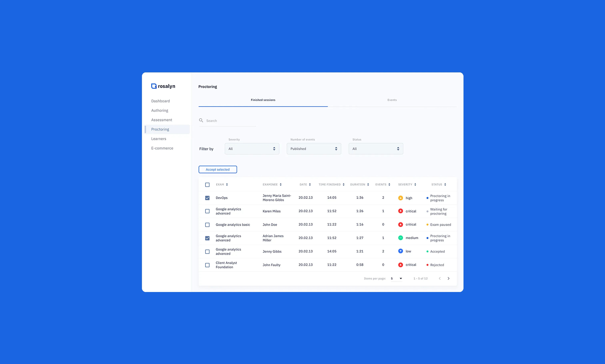The image size is (605, 364).
Task: Click the high severity icon for DevOps
Action: click(400, 198)
